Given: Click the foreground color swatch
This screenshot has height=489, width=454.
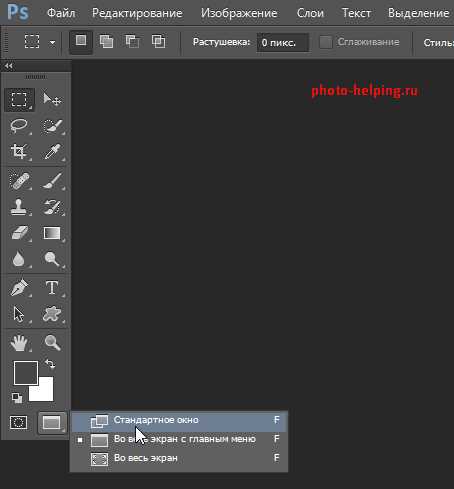Looking at the screenshot, I should [25, 373].
